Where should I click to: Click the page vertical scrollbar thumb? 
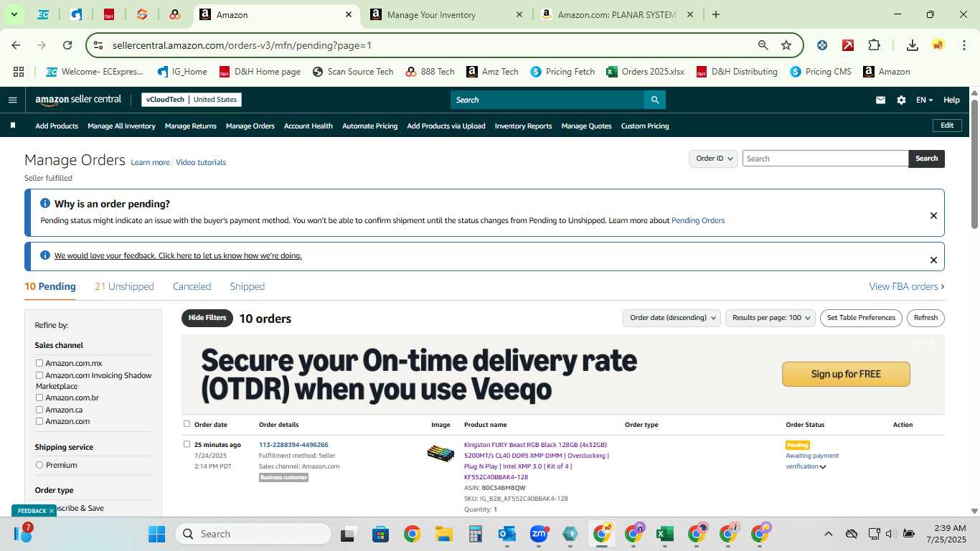click(x=974, y=164)
